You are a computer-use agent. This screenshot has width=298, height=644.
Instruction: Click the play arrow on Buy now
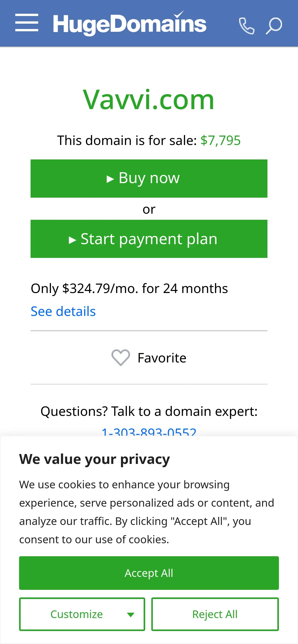(110, 179)
